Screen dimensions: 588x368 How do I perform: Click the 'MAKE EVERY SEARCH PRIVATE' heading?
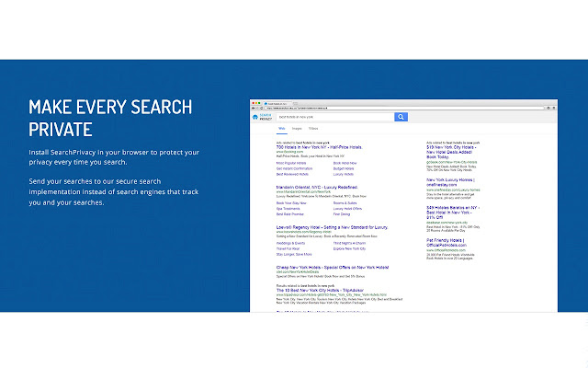click(x=110, y=119)
